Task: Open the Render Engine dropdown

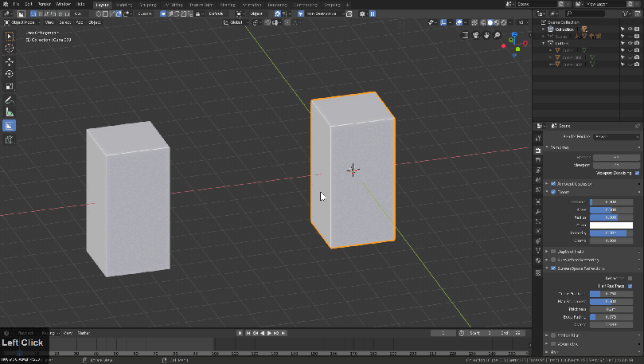Action: (616, 137)
